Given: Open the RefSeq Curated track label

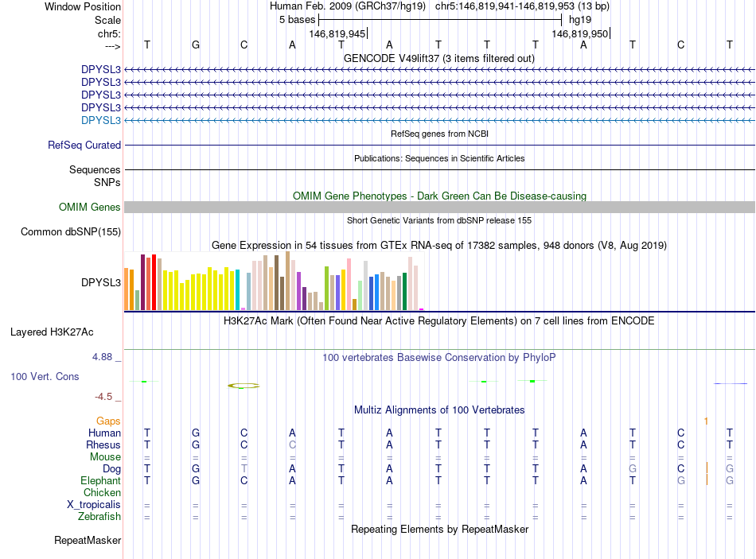Looking at the screenshot, I should (84, 145).
